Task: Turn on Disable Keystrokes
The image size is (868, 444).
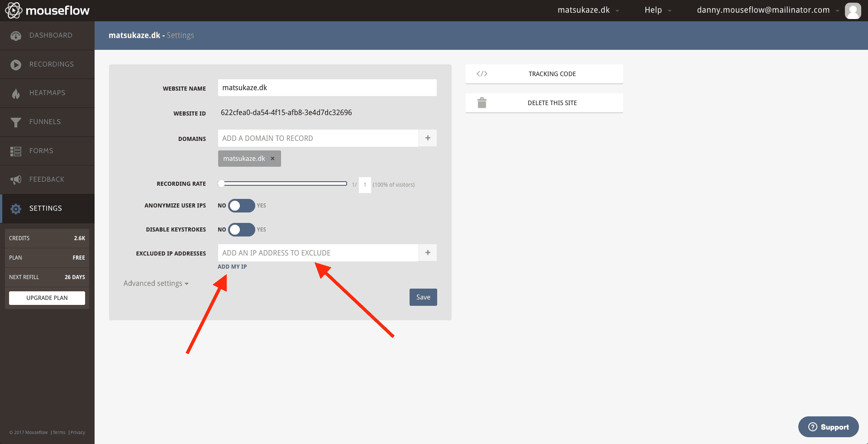Action: tap(242, 230)
